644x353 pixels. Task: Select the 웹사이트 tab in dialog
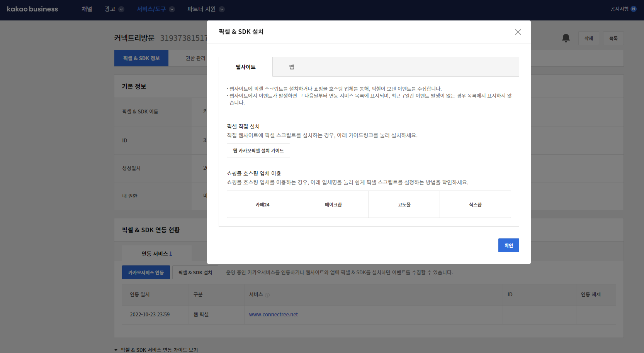pyautogui.click(x=246, y=67)
